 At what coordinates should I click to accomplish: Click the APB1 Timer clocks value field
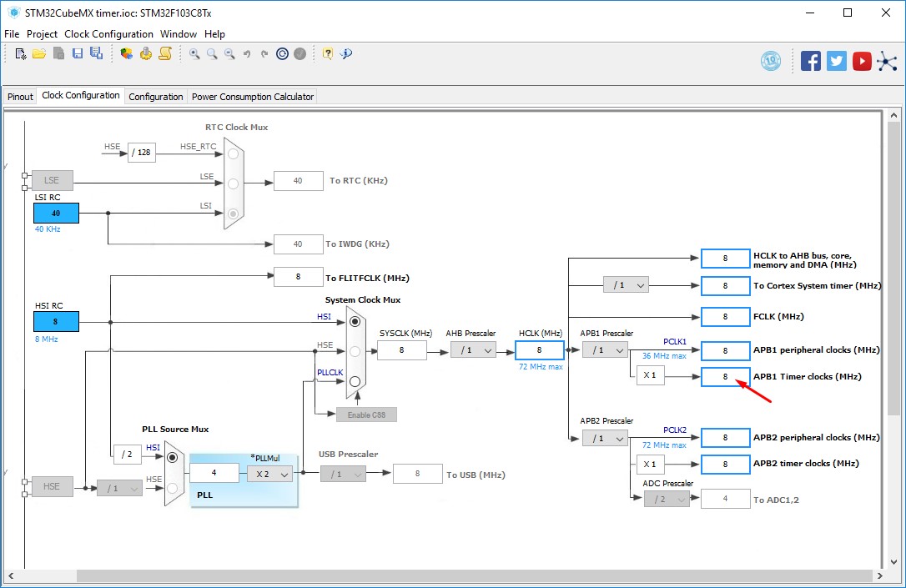click(x=725, y=377)
